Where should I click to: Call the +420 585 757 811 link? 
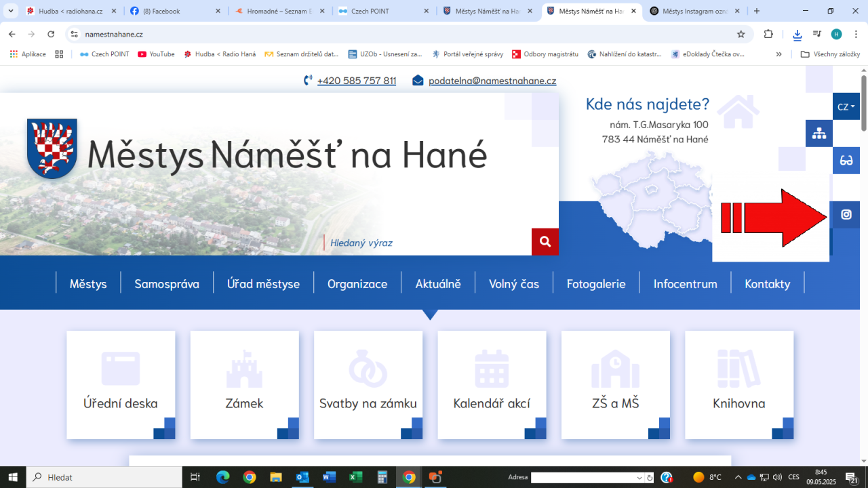pos(356,81)
